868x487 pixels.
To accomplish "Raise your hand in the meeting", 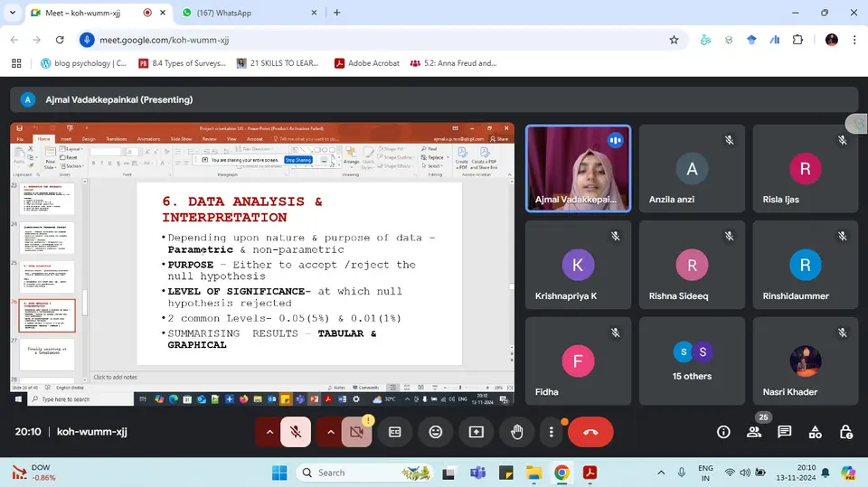I will (517, 432).
